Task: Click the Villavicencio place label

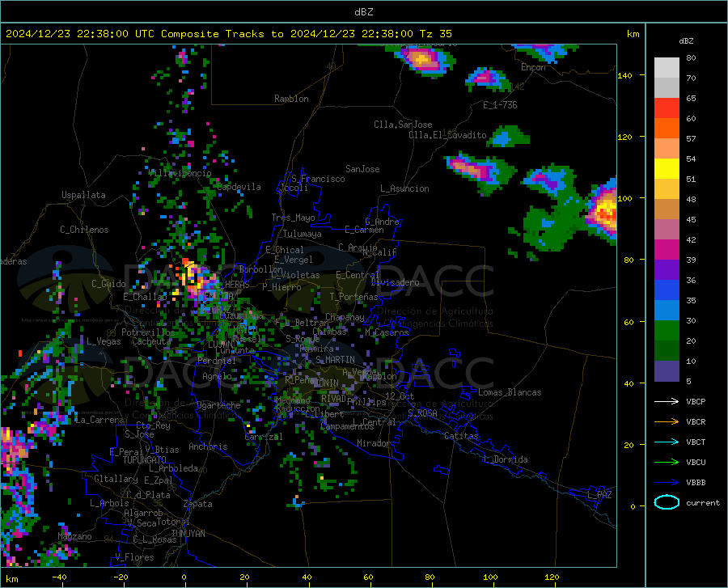Action: 180,173
